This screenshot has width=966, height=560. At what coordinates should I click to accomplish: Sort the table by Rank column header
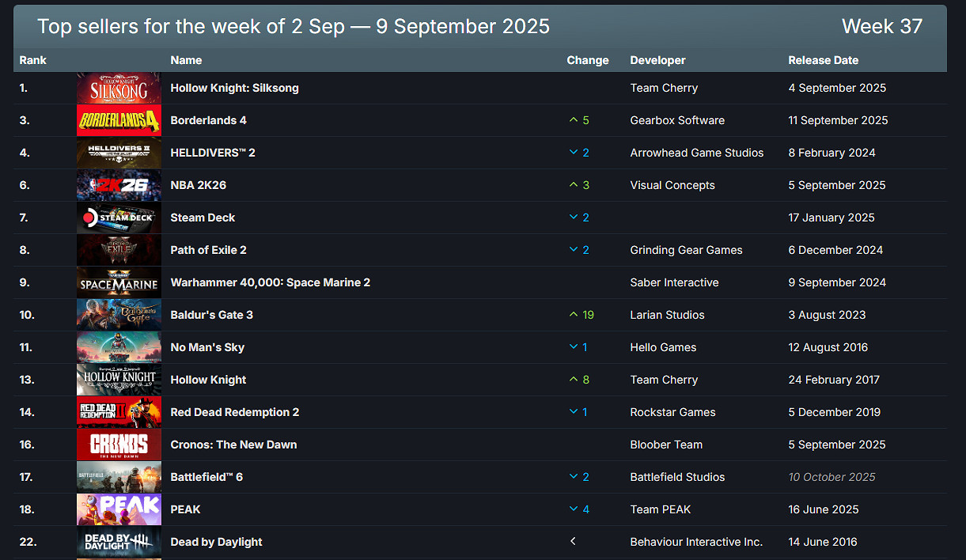tap(33, 60)
